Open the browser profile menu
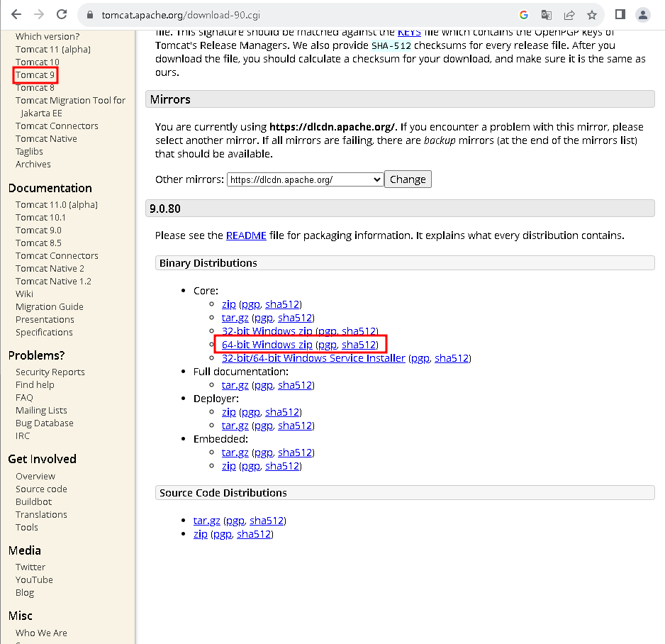 (643, 15)
